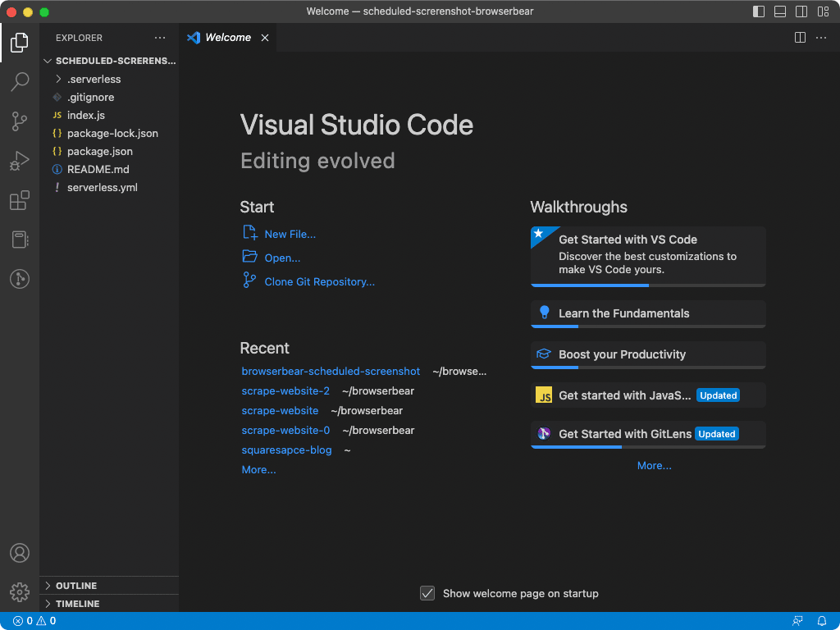Open the Extensions view

click(20, 200)
